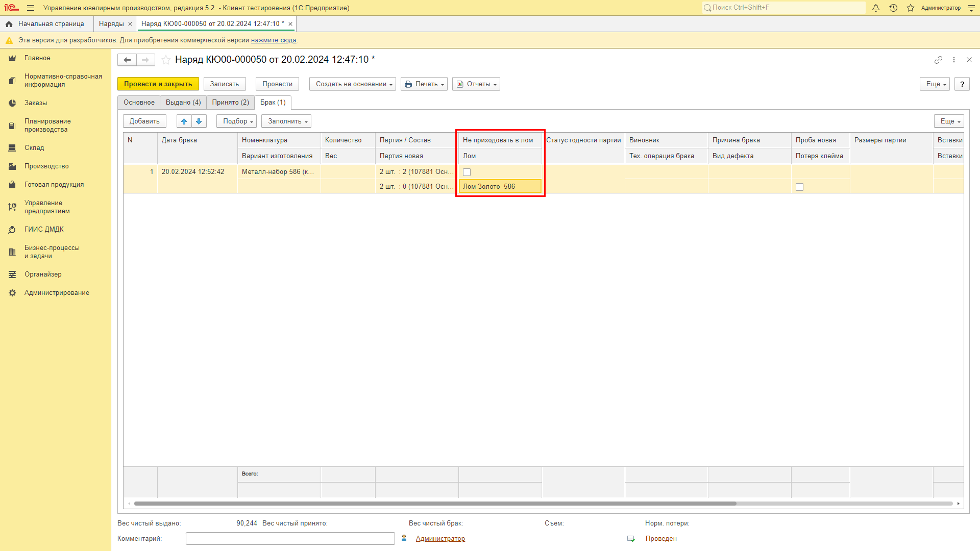980x551 pixels.
Task: Click the scrollbar right arrow
Action: click(x=959, y=504)
